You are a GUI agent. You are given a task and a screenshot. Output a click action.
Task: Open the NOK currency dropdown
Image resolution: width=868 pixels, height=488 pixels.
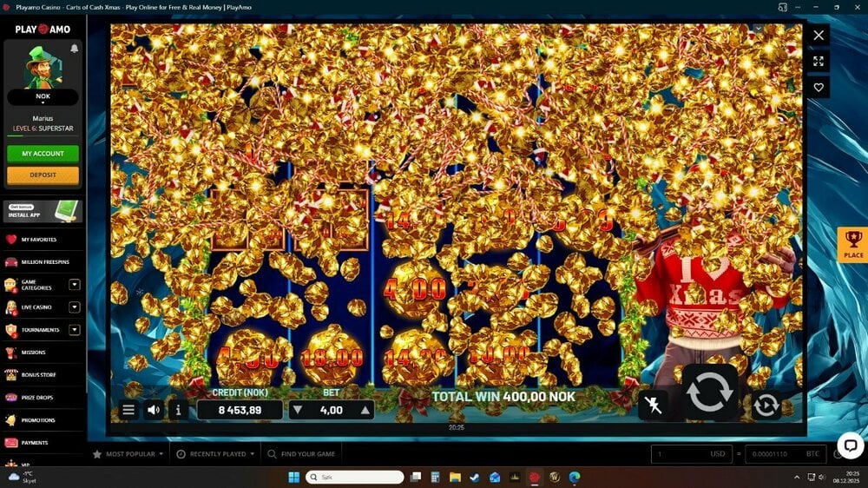(43, 98)
